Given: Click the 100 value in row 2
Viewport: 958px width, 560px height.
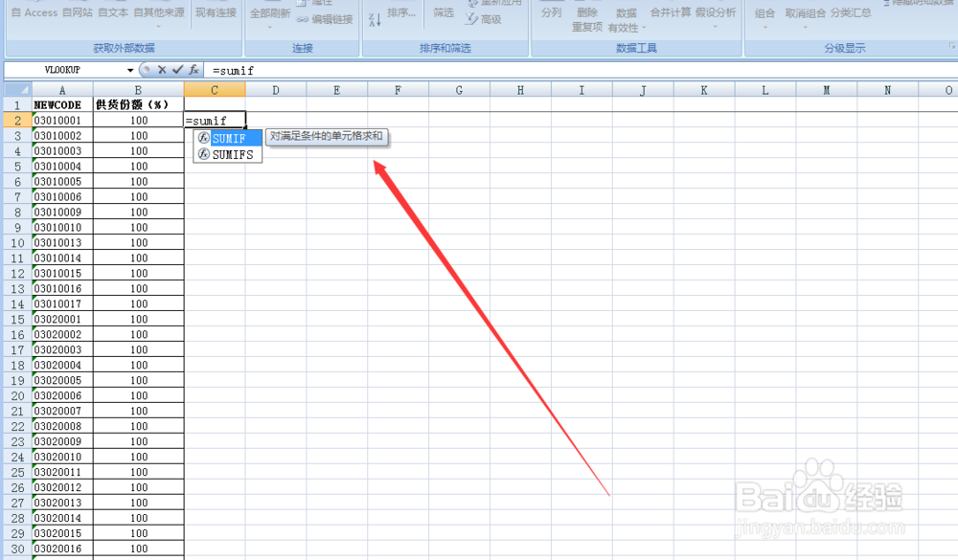Looking at the screenshot, I should click(139, 121).
